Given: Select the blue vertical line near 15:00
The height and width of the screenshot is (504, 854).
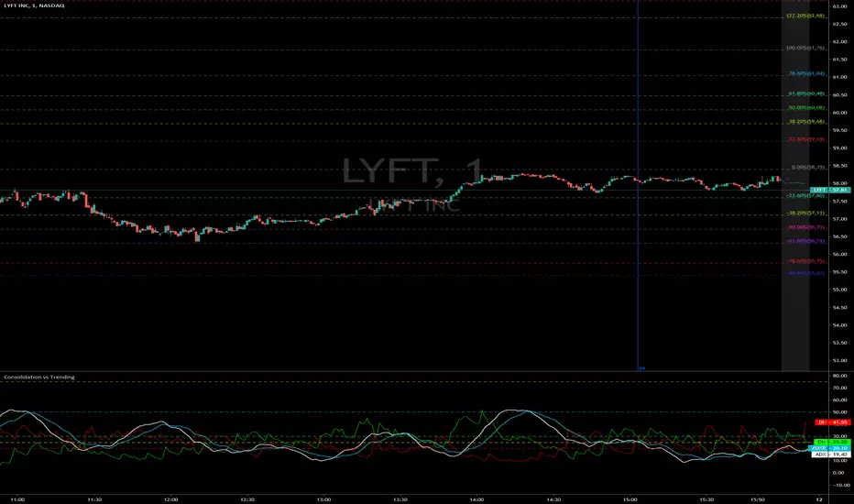Looking at the screenshot, I should [x=638, y=185].
